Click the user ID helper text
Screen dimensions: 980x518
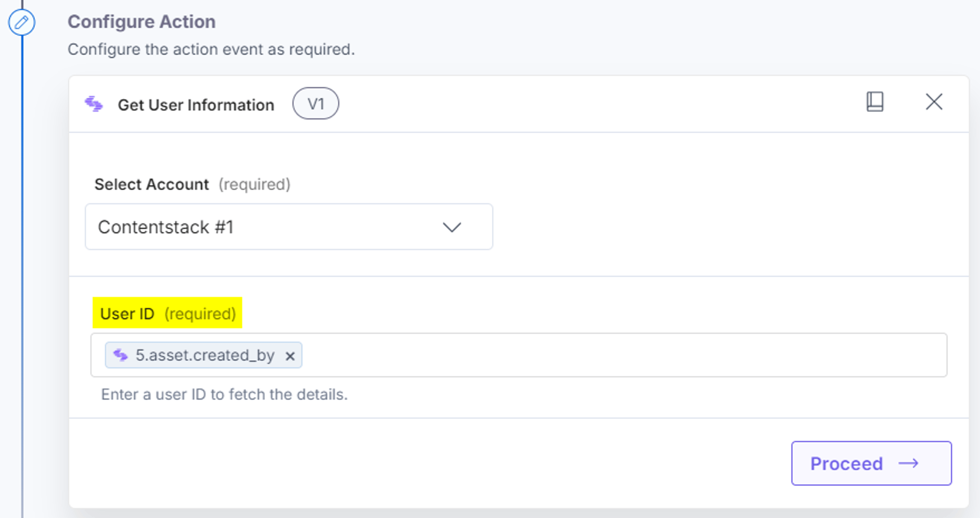point(225,395)
